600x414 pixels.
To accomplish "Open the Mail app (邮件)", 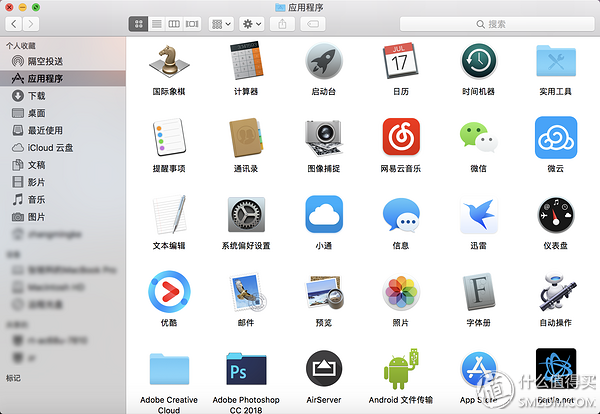I will [247, 292].
